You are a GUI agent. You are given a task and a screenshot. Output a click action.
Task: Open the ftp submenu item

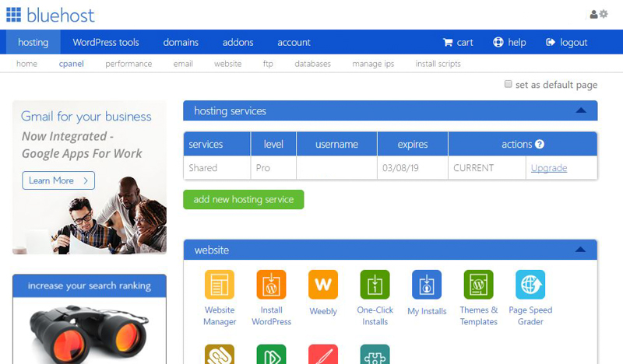click(268, 64)
